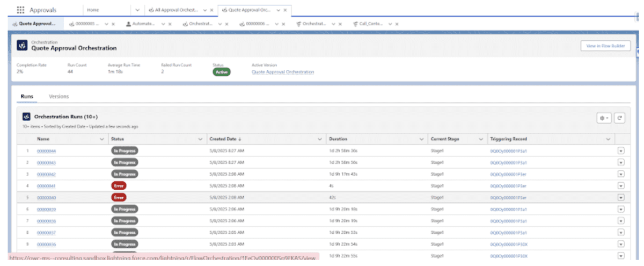Image resolution: width=644 pixels, height=266 pixels.
Task: Open list view settings gear menu
Action: (604, 118)
